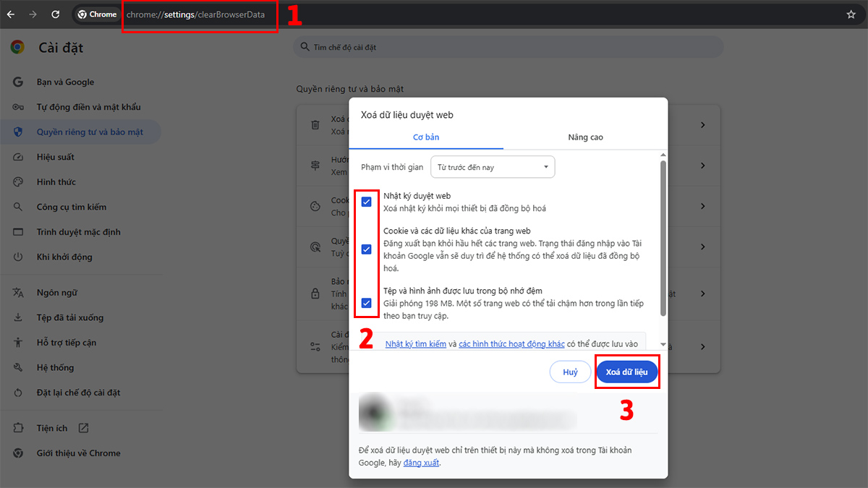The image size is (868, 488).
Task: Click the Xoá dữ liệu duyệt web title
Action: tap(407, 114)
